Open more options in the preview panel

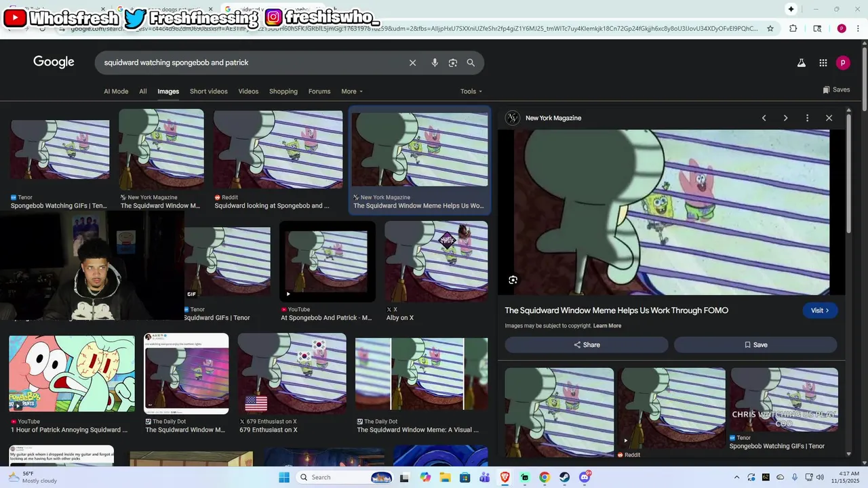[807, 118]
